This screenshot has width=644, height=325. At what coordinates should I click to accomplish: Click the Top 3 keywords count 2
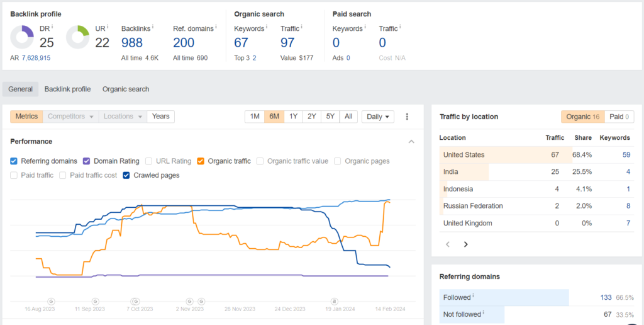[254, 58]
